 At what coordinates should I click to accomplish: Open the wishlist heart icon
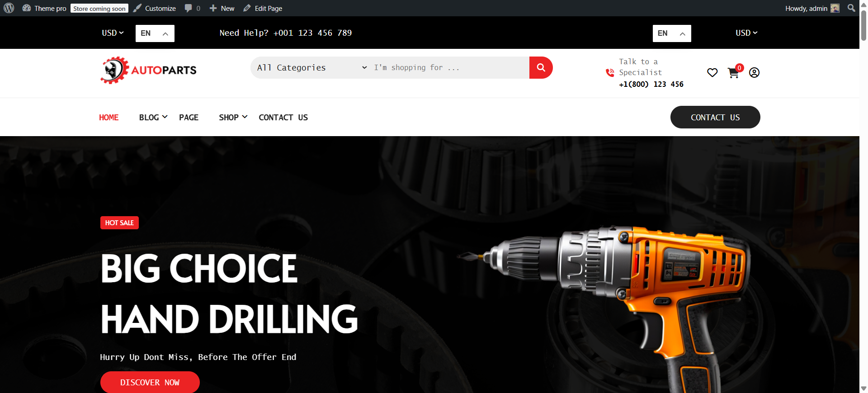tap(712, 72)
